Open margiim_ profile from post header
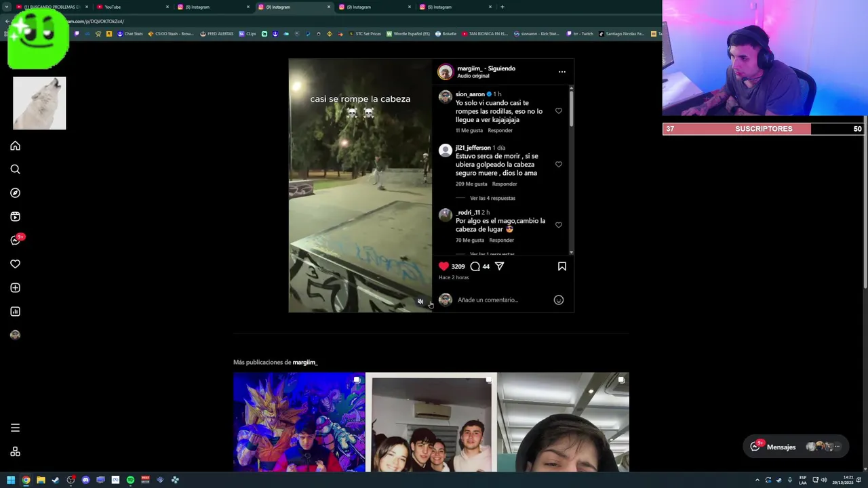The image size is (868, 488). point(469,68)
